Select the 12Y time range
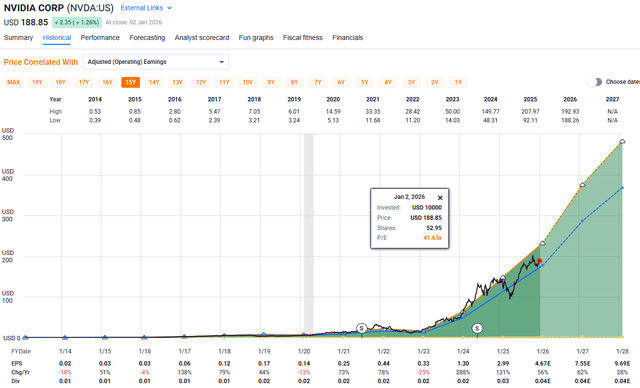 (x=201, y=82)
